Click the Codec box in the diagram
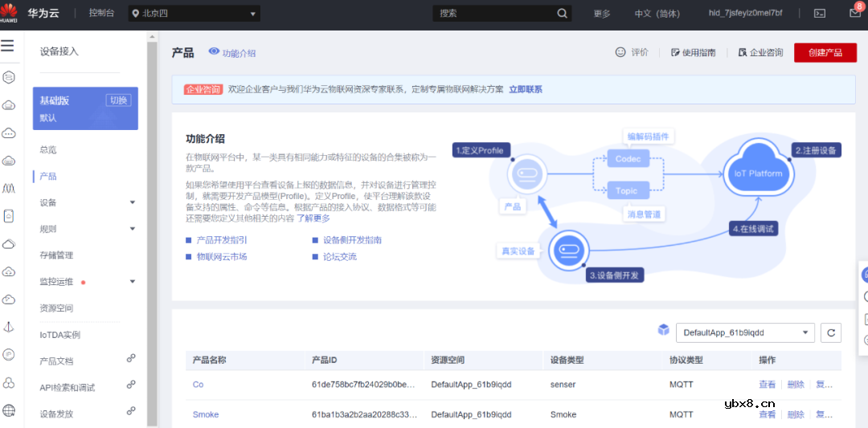Image resolution: width=868 pixels, height=428 pixels. pyautogui.click(x=628, y=159)
